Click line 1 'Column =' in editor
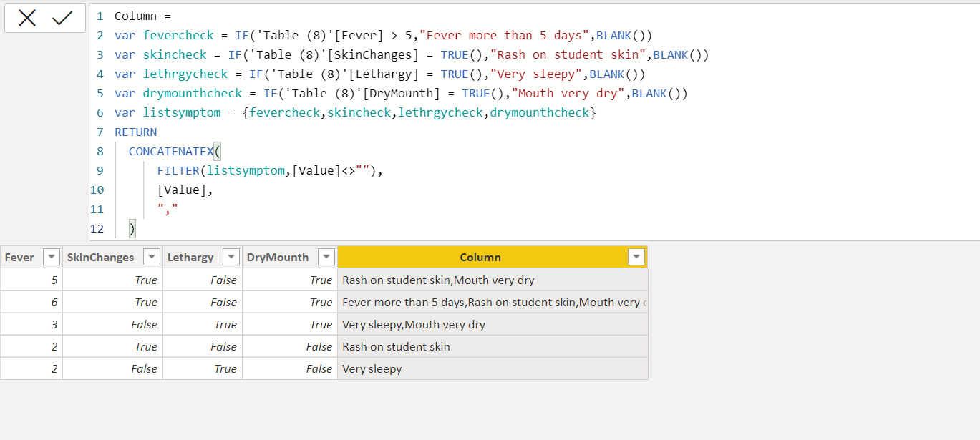The height and width of the screenshot is (440, 980). 142,16
